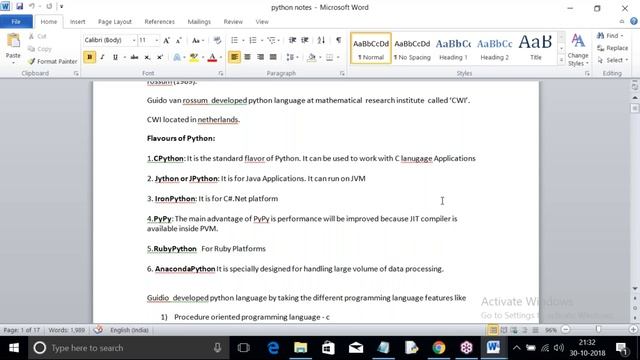Toggle Show/Hide paragraph marks
Image resolution: width=640 pixels, height=360 pixels.
click(x=338, y=40)
